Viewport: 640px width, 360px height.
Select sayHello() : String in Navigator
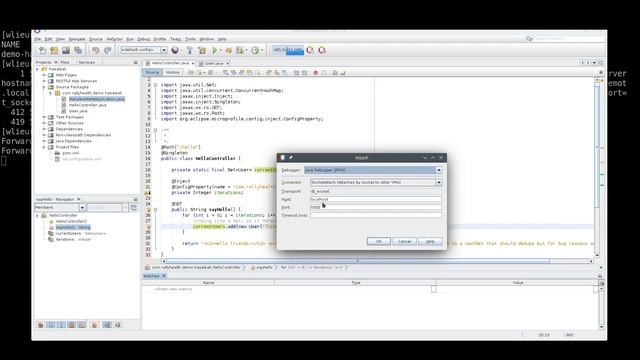click(73, 227)
